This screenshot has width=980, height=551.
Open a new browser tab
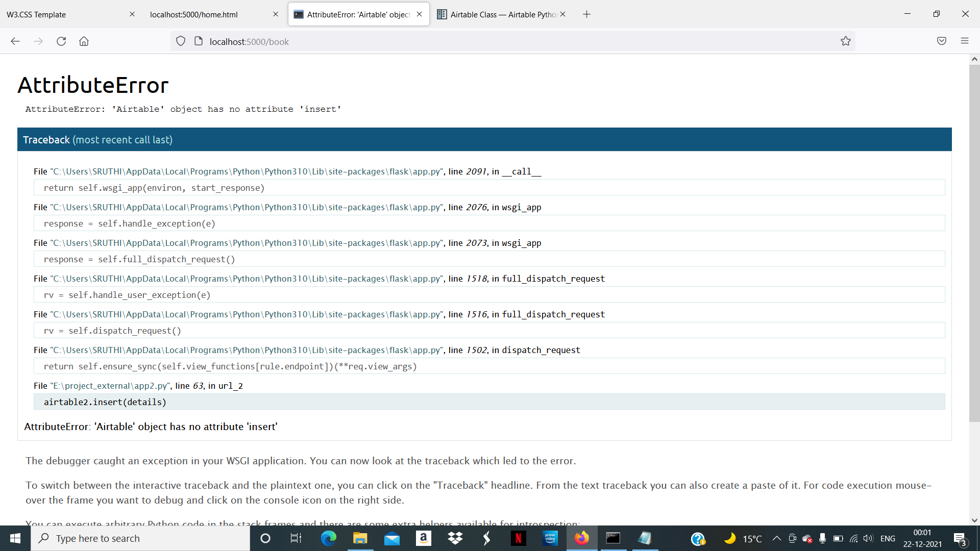[586, 14]
